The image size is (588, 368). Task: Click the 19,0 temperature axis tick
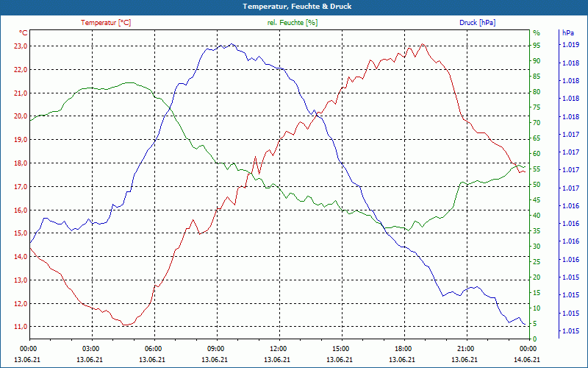click(x=21, y=140)
